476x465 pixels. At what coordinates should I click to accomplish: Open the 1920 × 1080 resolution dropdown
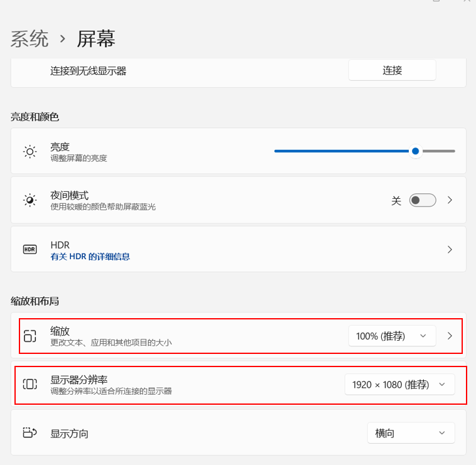point(399,384)
